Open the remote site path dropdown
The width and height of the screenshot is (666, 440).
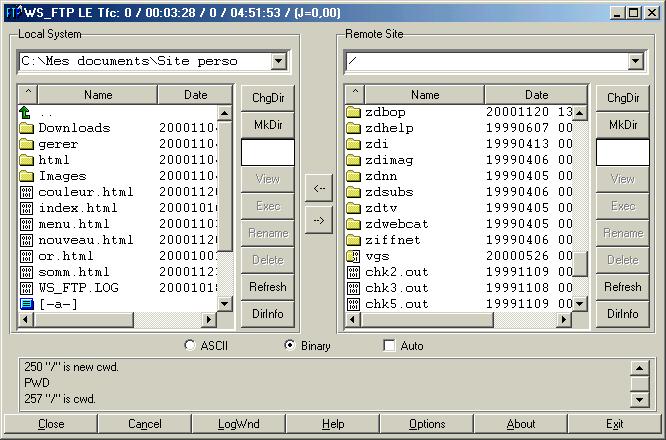634,62
